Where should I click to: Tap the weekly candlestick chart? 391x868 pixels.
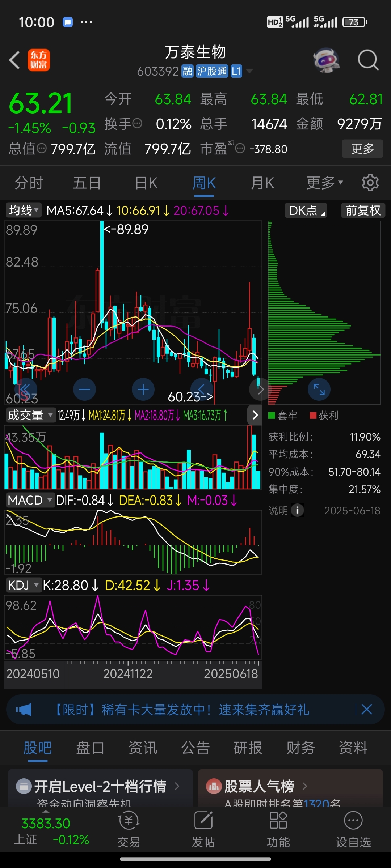point(133,312)
